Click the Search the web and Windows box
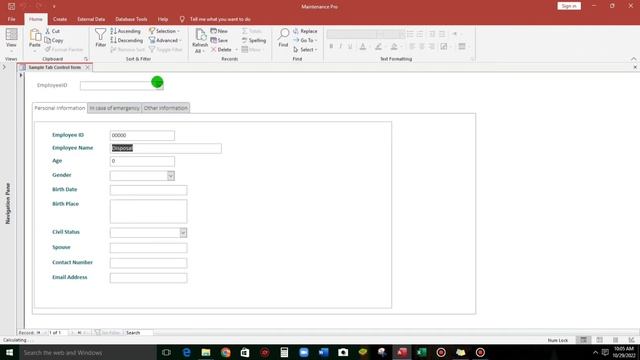Viewport: 640px width, 360px height. tap(88, 352)
